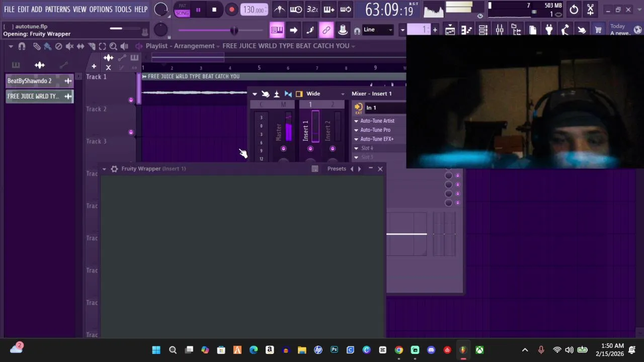Open the TOOLS menu
The image size is (644, 362).
click(x=123, y=9)
